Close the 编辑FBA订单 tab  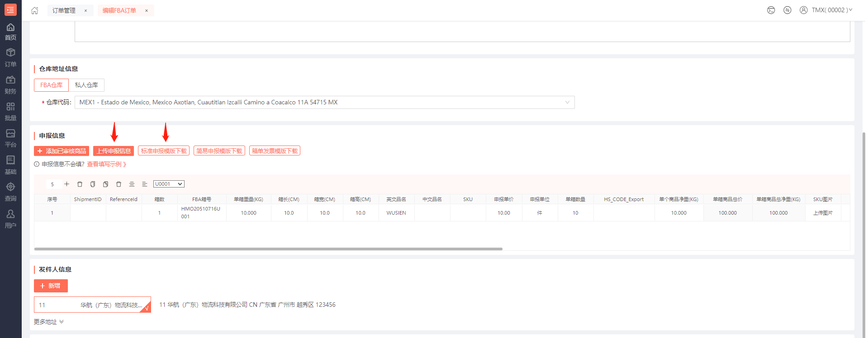pyautogui.click(x=147, y=10)
